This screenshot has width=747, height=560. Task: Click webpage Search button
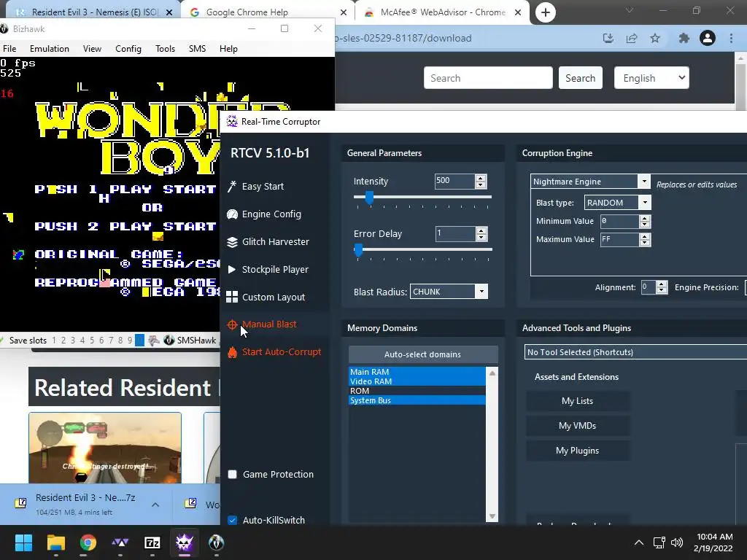[580, 78]
